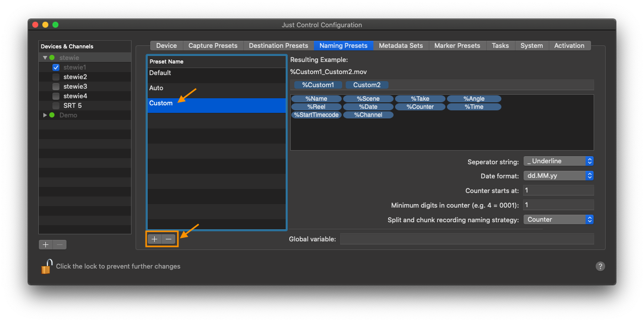Screen dimensions: 644x322
Task: Click the %Angle variable token
Action: tap(474, 99)
